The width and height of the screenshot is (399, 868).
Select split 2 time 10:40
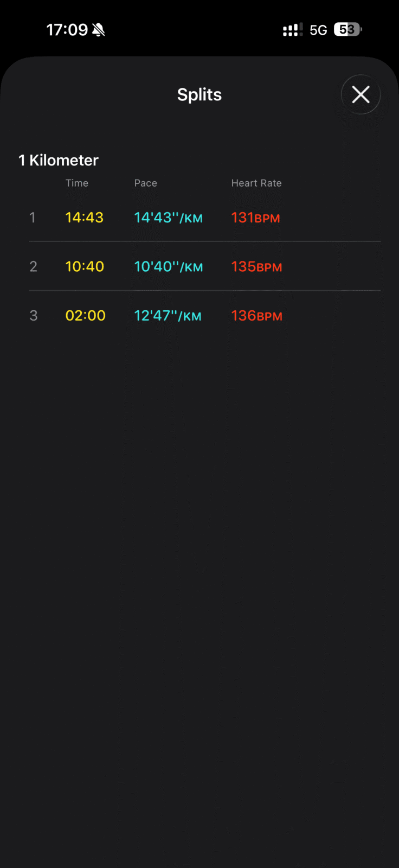(85, 266)
